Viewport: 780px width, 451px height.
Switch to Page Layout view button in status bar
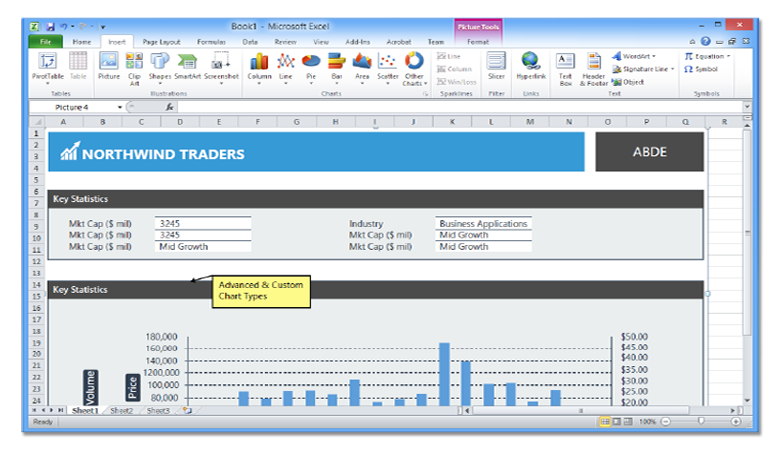(616, 421)
